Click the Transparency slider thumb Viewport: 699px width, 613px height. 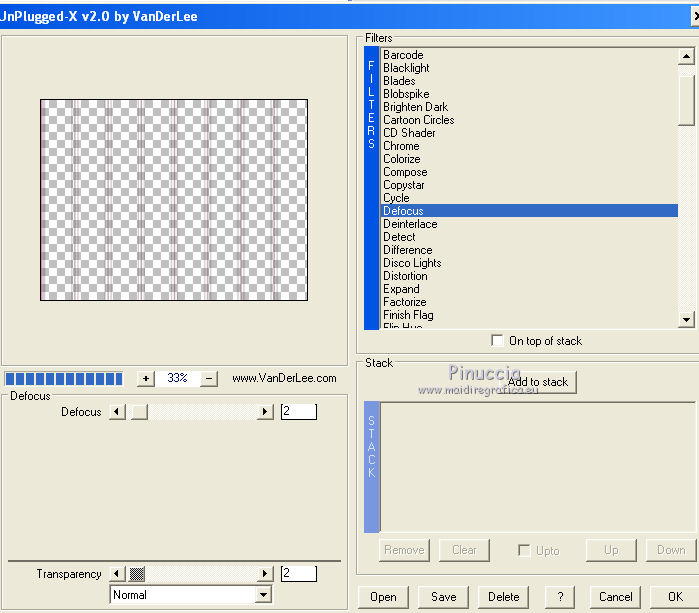137,573
